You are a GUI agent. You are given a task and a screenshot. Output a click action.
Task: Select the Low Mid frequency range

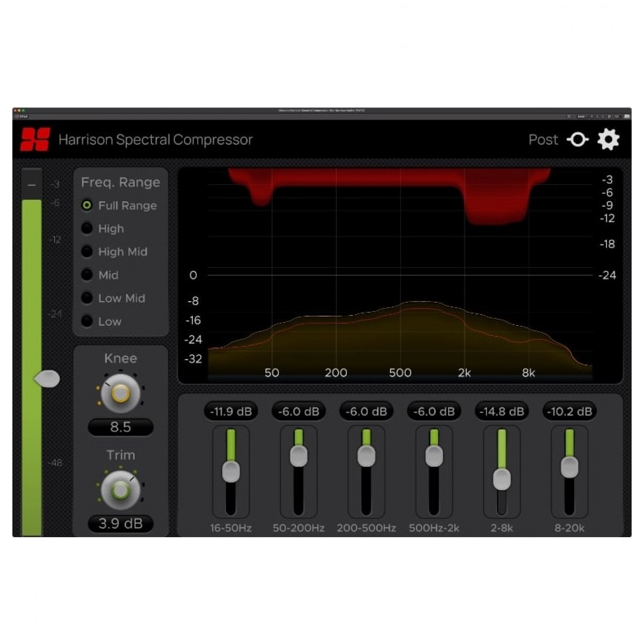tap(87, 298)
